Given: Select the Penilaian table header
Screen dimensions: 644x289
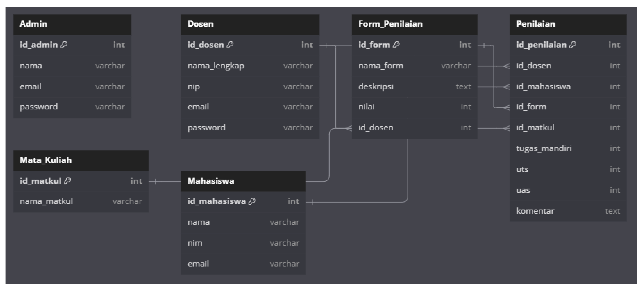Looking at the screenshot, I should click(x=568, y=24).
